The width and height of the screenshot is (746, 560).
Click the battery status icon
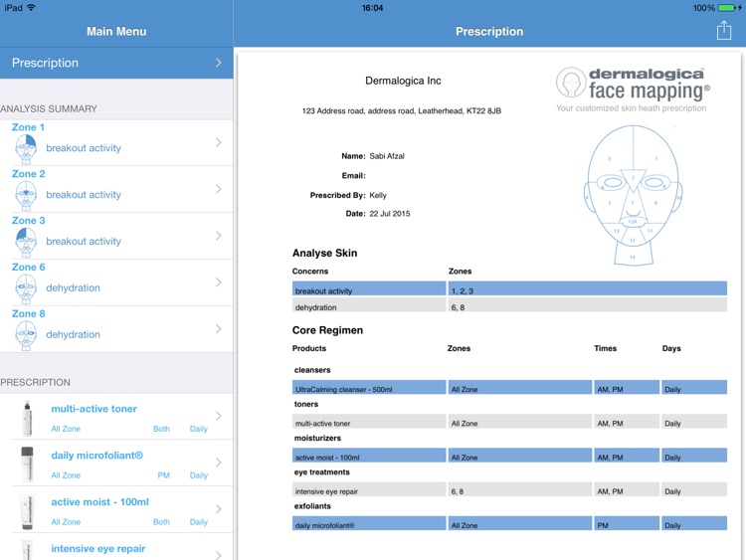tap(726, 8)
